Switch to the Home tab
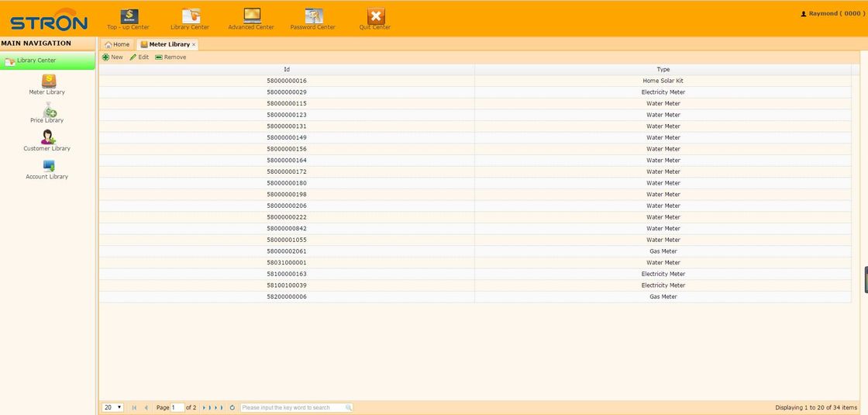Viewport: 868px width, 415px height. pos(117,44)
